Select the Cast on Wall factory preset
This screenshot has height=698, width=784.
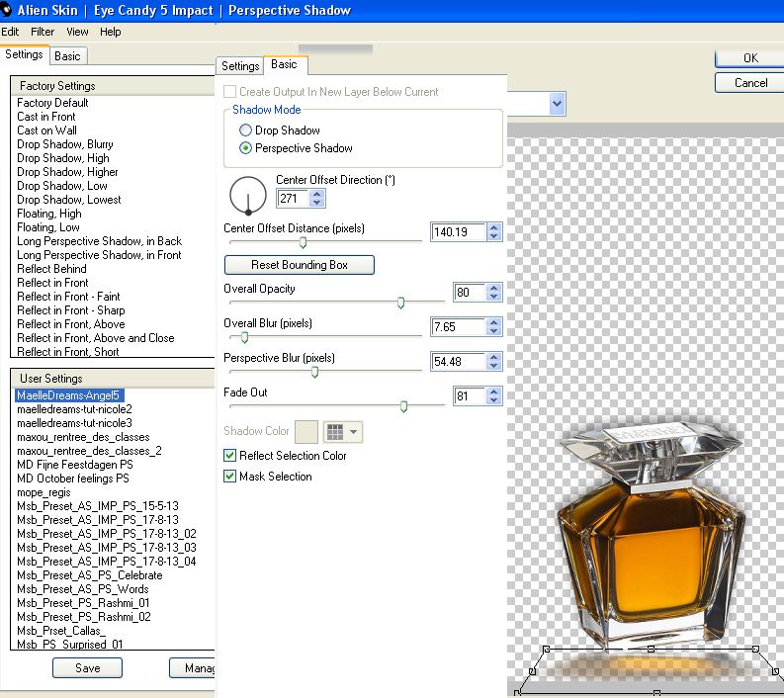point(46,131)
